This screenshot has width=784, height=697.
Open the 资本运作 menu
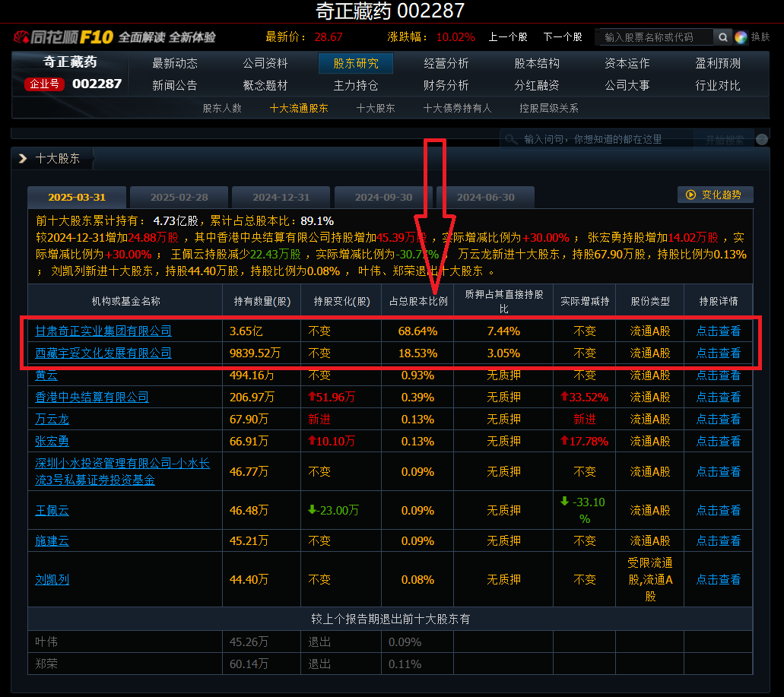[627, 63]
